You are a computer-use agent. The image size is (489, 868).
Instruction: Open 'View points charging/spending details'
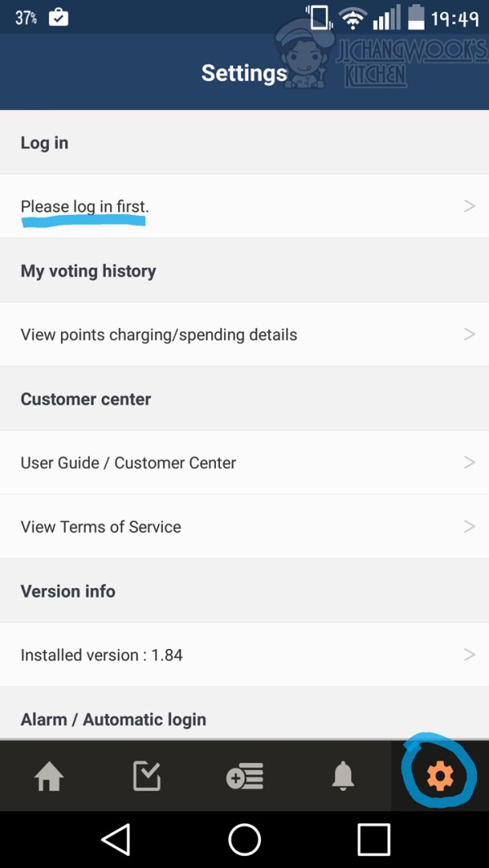pos(159,335)
